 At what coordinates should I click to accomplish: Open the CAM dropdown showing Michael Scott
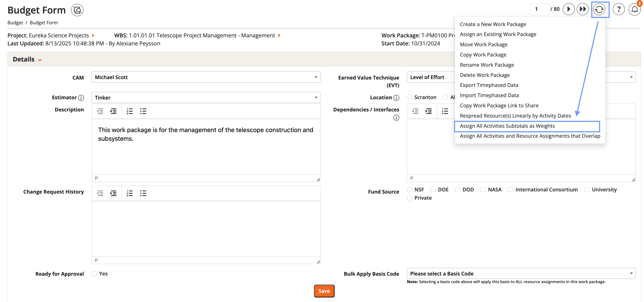206,77
